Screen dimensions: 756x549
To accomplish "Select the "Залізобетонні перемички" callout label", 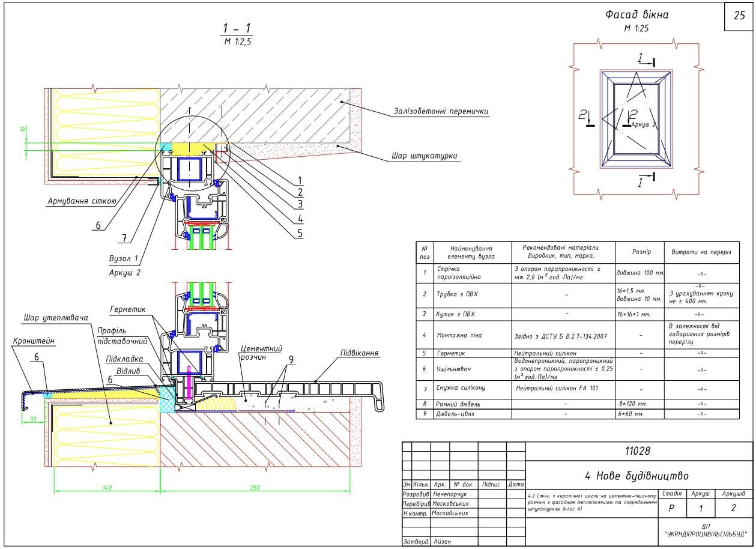I will (x=441, y=111).
